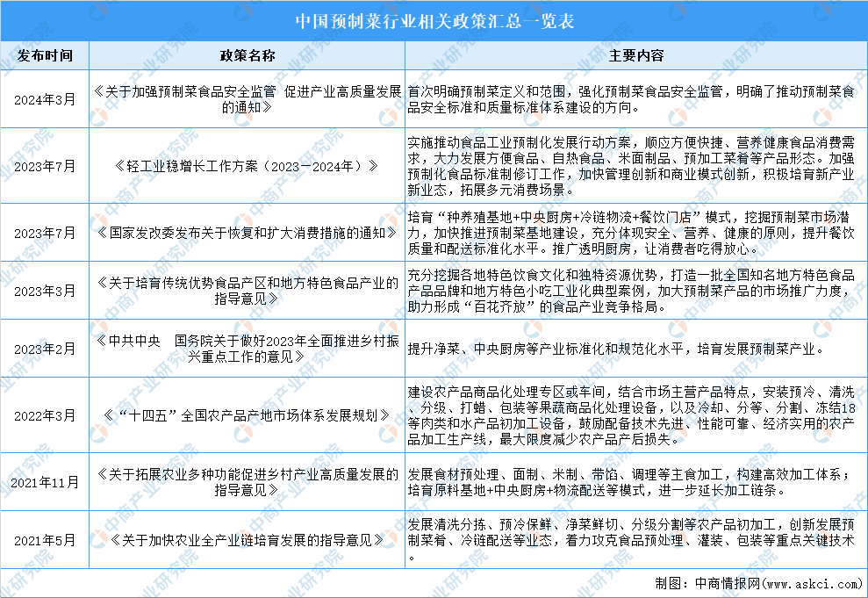
Task: Select the 发布时间 column header
Action: (45, 55)
